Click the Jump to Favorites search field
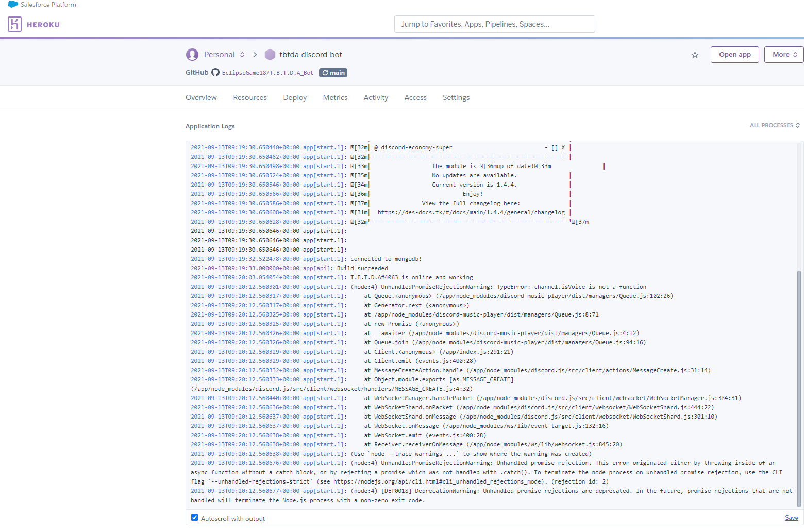This screenshot has height=532, width=804. point(494,24)
